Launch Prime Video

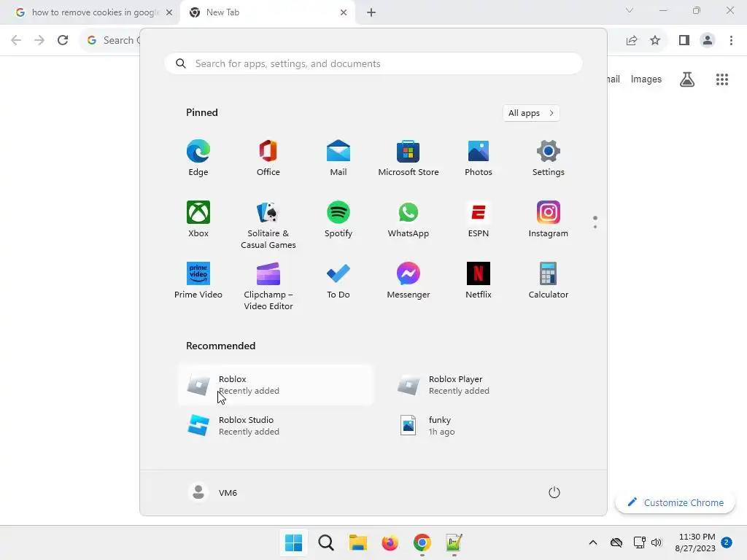[198, 281]
